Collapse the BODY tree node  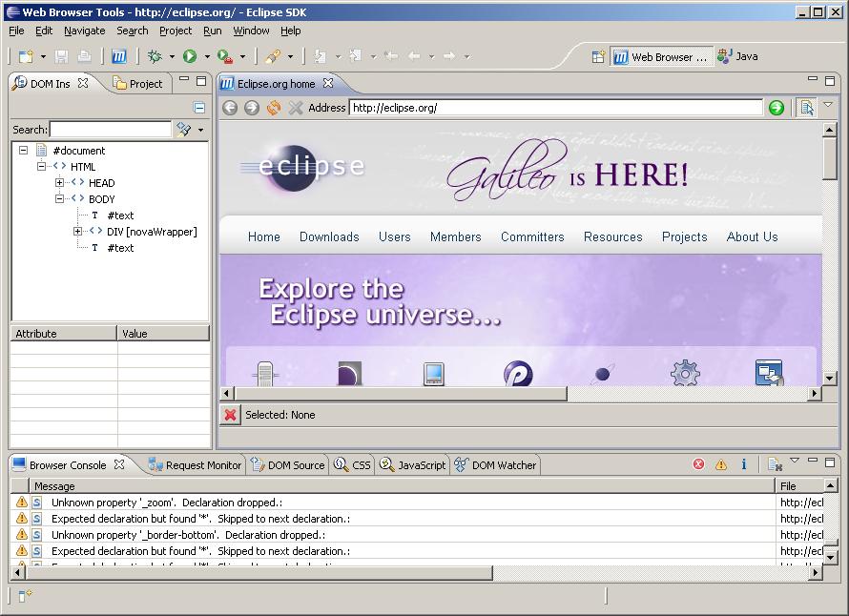(x=59, y=199)
